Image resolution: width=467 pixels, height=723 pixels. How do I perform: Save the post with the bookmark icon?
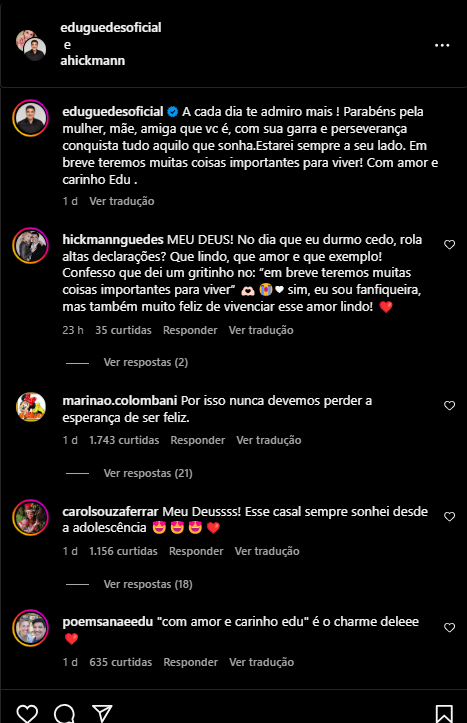(444, 713)
